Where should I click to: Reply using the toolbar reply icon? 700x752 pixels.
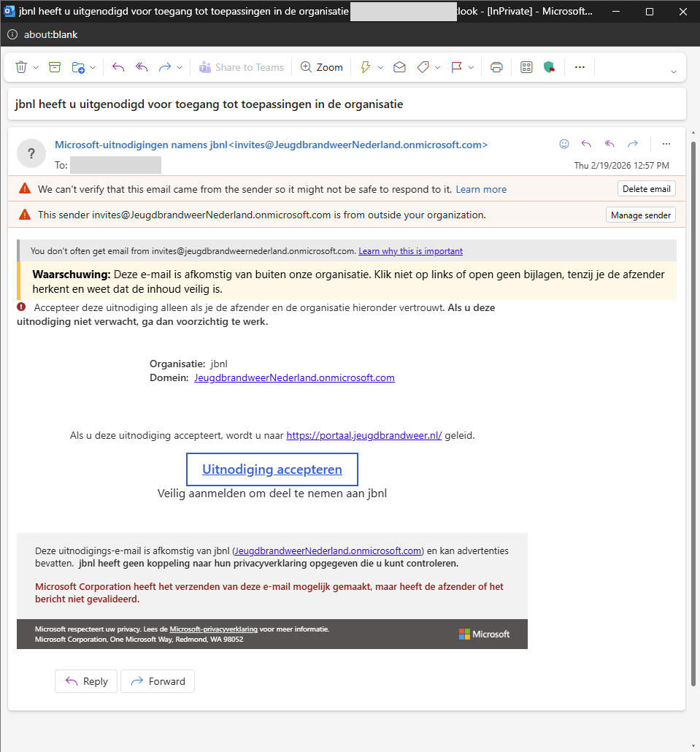pyautogui.click(x=118, y=67)
